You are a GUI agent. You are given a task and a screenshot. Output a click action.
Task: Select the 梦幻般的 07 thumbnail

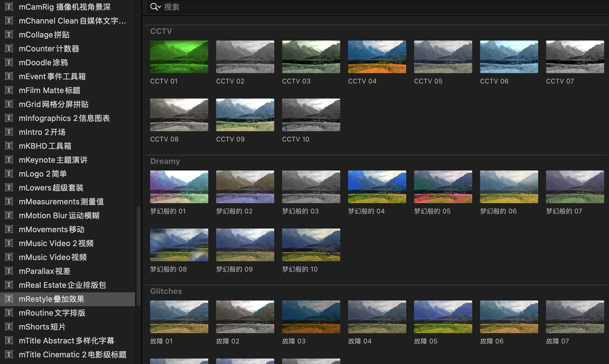click(575, 187)
